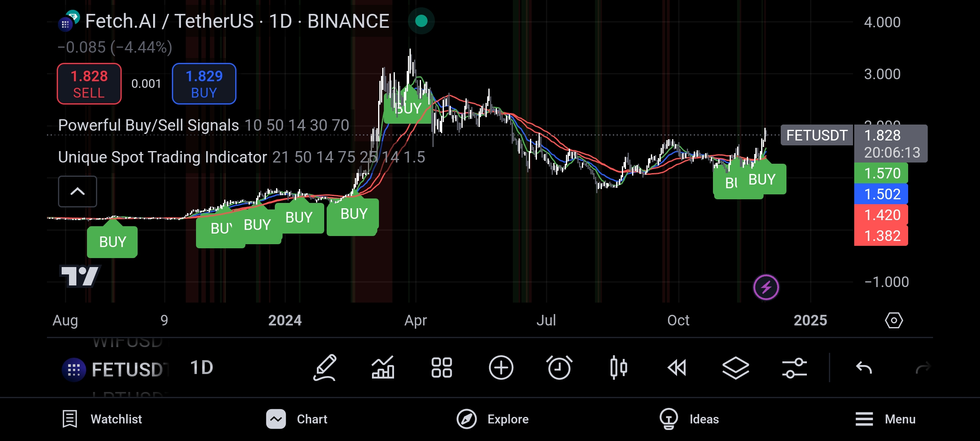This screenshot has height=441, width=980.
Task: Open the object tree layers icon
Action: point(735,367)
